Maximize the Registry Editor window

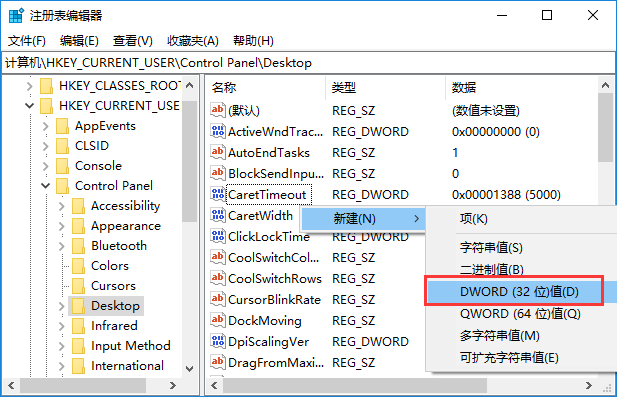click(x=547, y=15)
